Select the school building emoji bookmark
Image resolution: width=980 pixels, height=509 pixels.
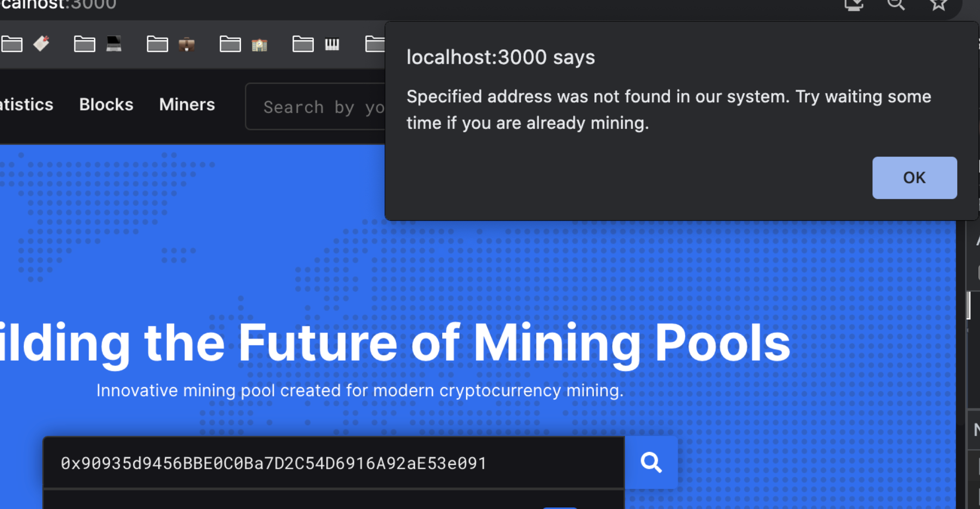coord(259,45)
